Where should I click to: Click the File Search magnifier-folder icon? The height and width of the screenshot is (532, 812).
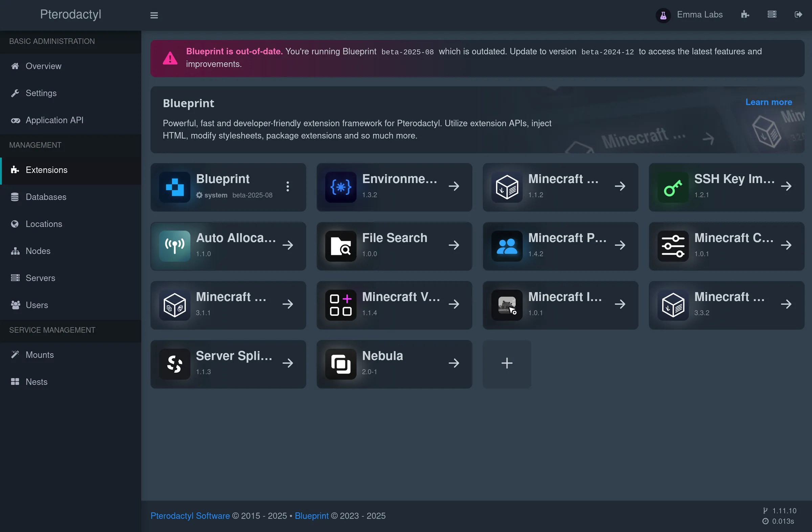[x=340, y=246]
